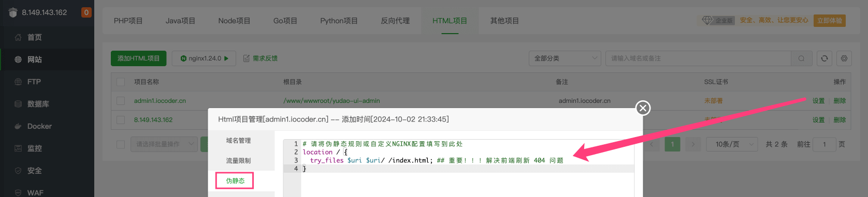
Task: Open the table settings gear icon
Action: pyautogui.click(x=844, y=58)
